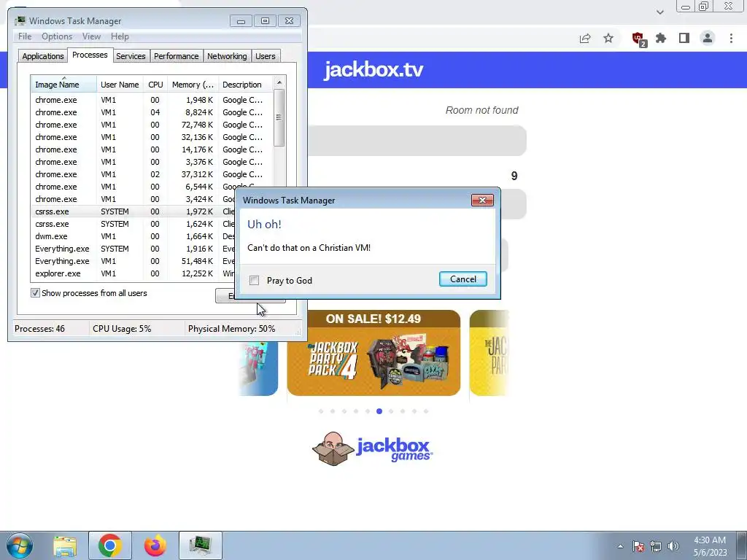Screen dimensions: 747x560
Task: Click the Chrome tab search chevron
Action: coord(659,12)
